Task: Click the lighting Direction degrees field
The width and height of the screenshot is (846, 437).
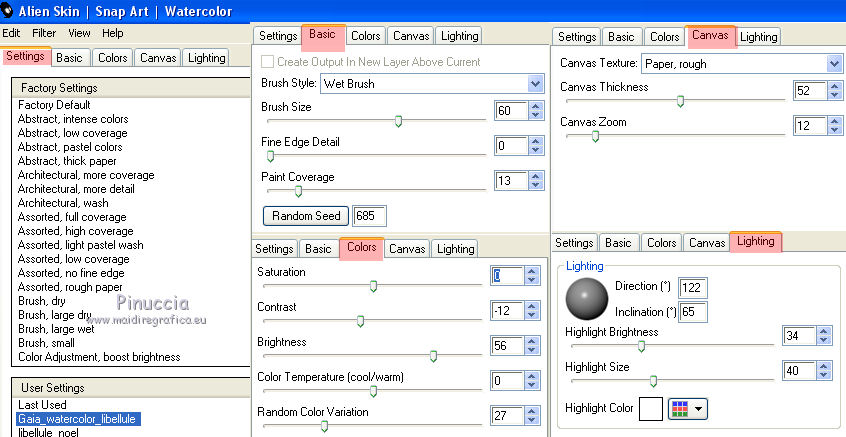Action: (692, 287)
